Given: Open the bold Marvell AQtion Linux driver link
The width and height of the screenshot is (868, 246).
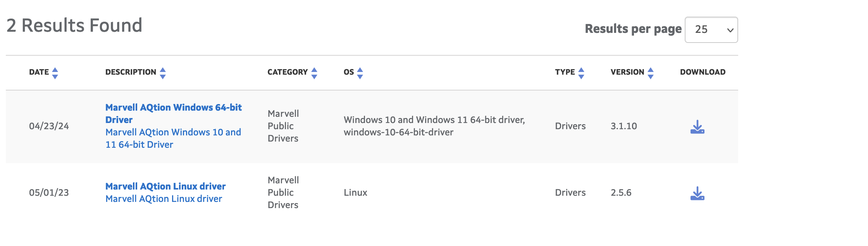Looking at the screenshot, I should [165, 186].
